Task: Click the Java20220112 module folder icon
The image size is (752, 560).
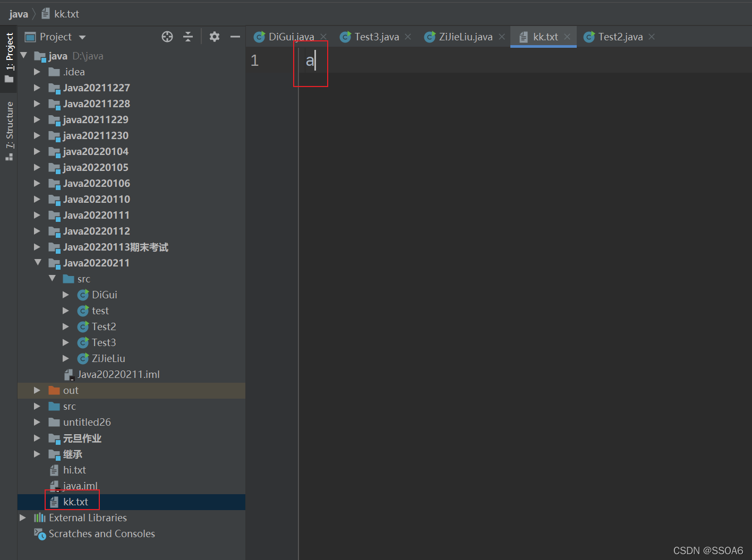Action: click(54, 231)
